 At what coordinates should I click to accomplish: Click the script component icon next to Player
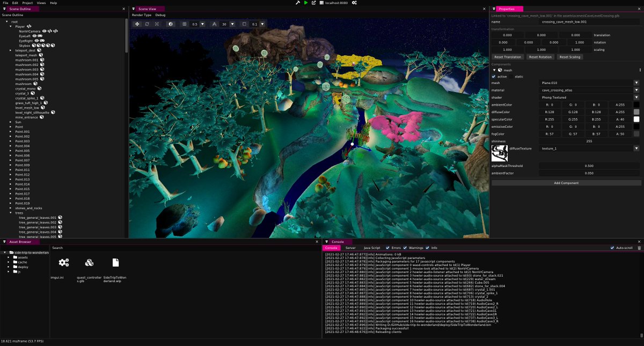click(30, 26)
